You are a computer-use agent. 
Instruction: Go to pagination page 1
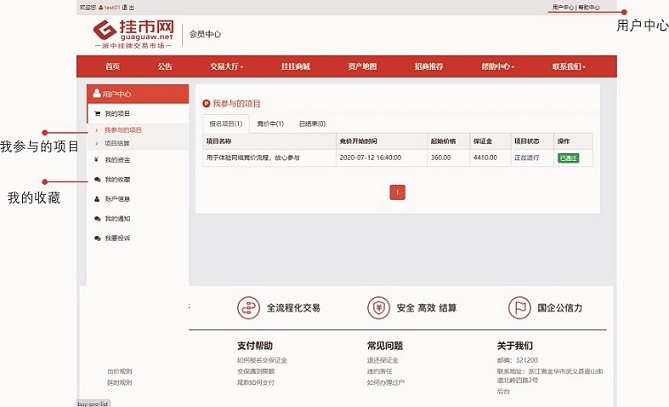(x=397, y=192)
